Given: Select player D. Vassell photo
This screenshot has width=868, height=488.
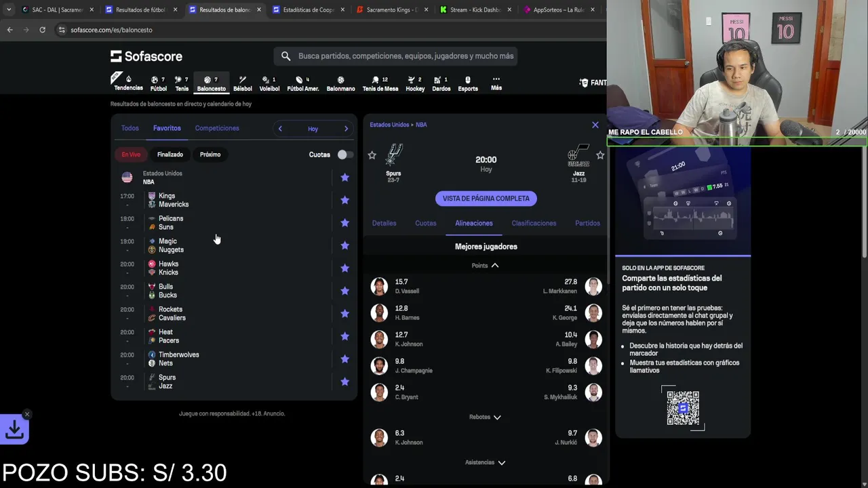Looking at the screenshot, I should pos(379,286).
